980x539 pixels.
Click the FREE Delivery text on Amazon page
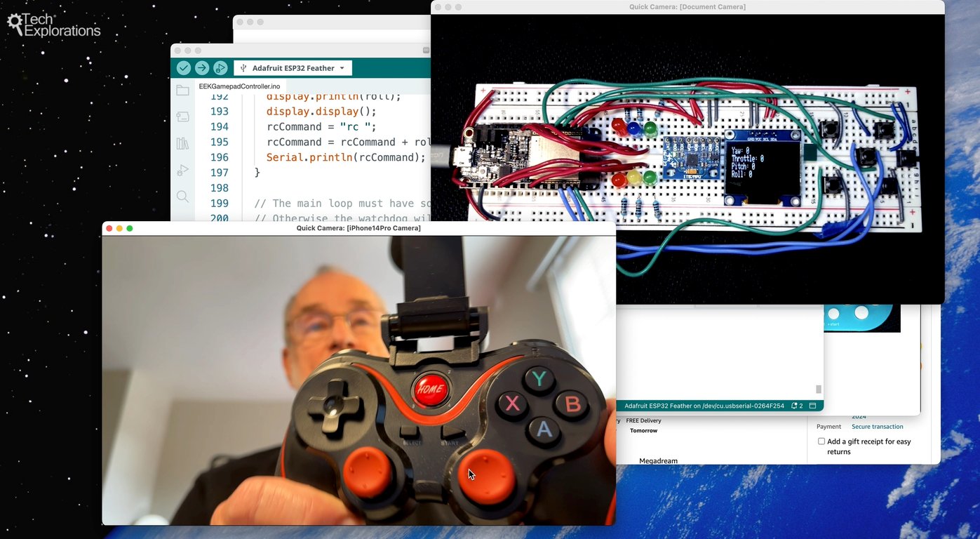point(643,421)
